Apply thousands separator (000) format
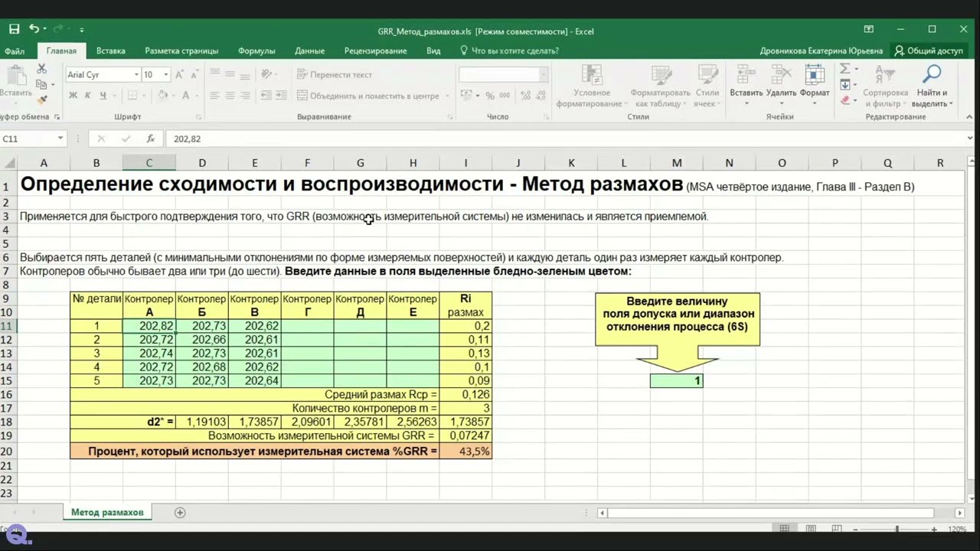 [505, 96]
